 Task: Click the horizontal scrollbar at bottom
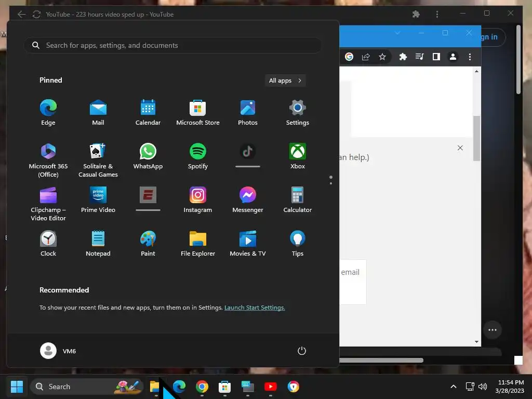[381, 361]
